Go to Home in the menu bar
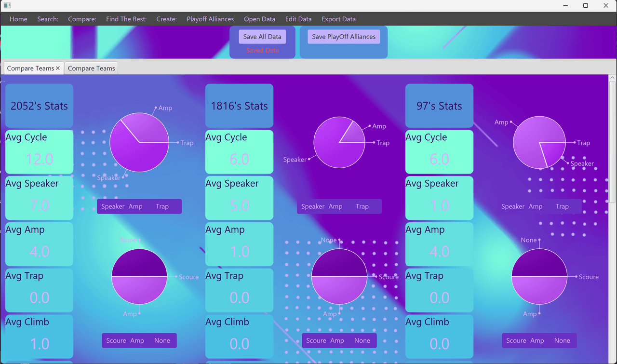 (x=18, y=19)
